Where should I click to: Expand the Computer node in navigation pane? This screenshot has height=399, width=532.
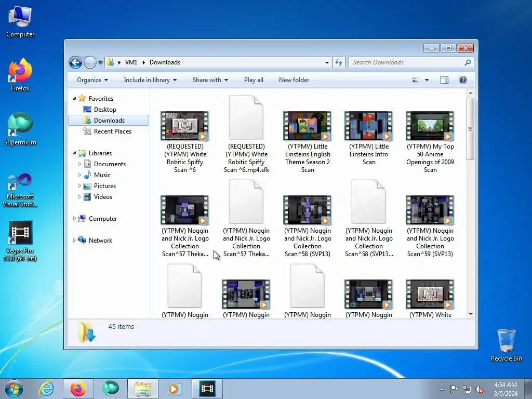tap(74, 219)
